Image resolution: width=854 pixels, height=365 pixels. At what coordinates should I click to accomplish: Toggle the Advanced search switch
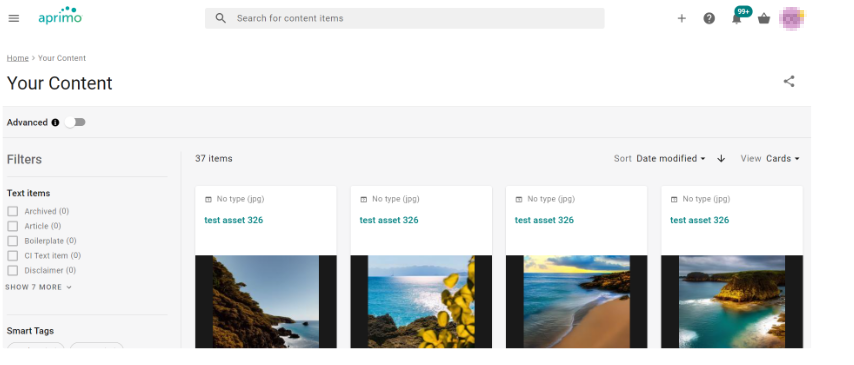pos(75,123)
